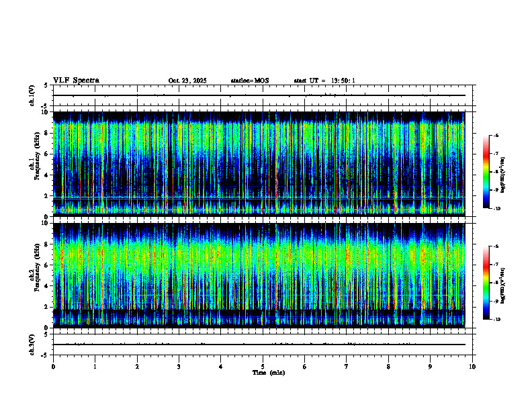Click time axis tick label "6"
532x411 pixels.
coord(305,367)
